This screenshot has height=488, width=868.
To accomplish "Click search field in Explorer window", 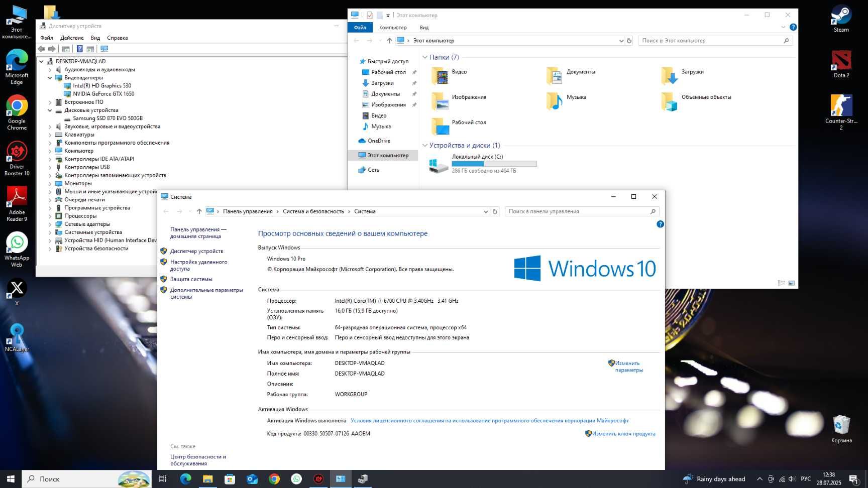I will 715,41.
